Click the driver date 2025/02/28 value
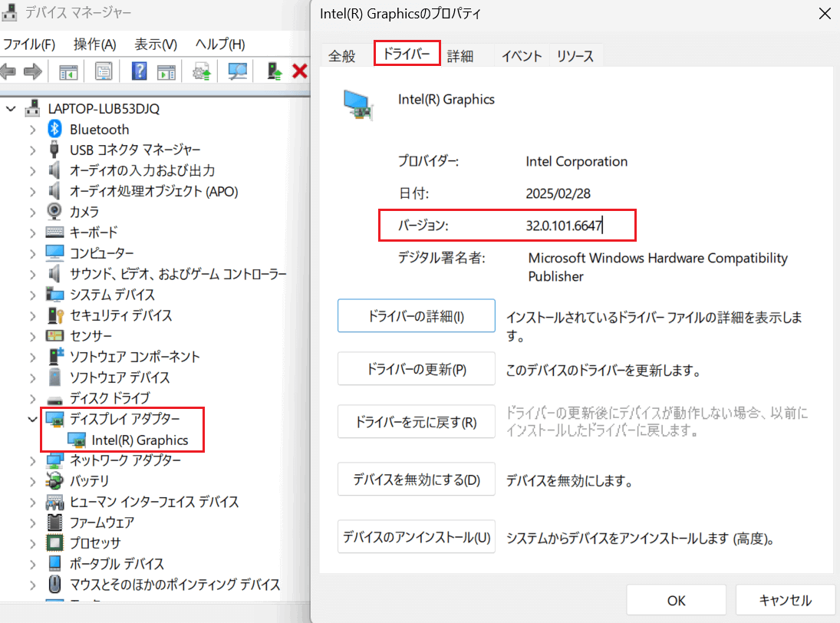This screenshot has height=623, width=840. pyautogui.click(x=558, y=193)
